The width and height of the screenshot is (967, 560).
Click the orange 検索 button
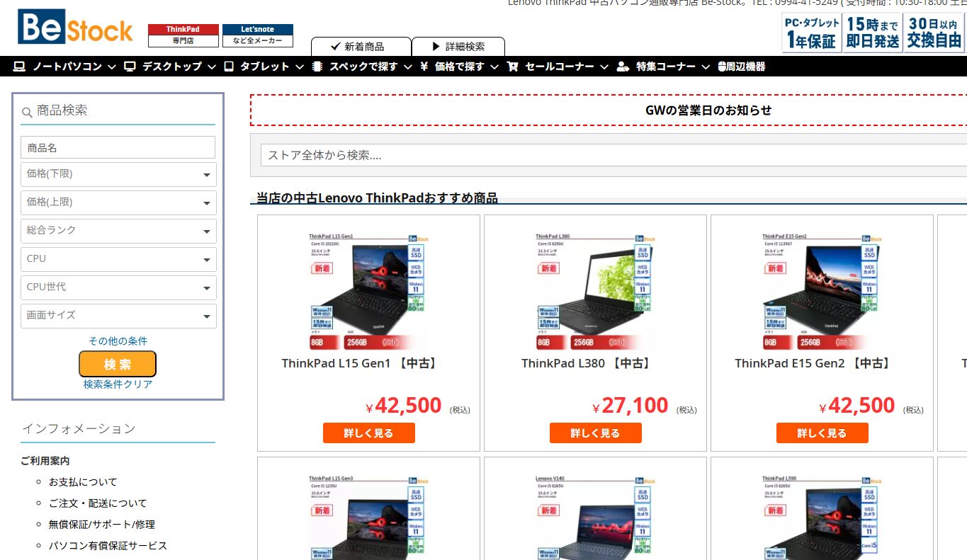[118, 364]
